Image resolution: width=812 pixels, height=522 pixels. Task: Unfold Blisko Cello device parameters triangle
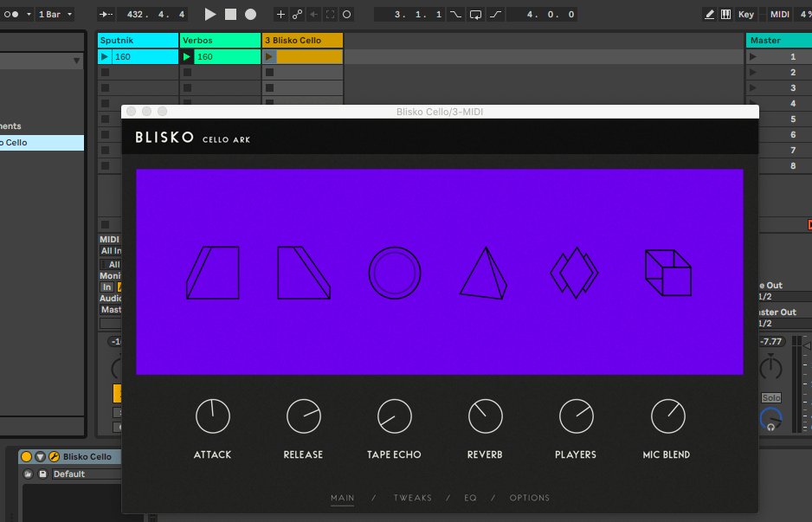tap(40, 457)
